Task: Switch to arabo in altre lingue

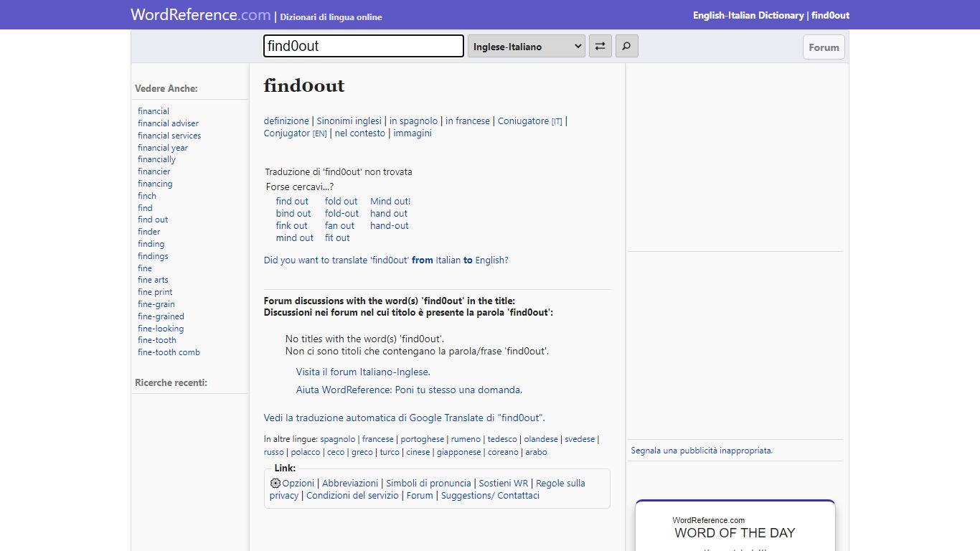Action: 536,453
